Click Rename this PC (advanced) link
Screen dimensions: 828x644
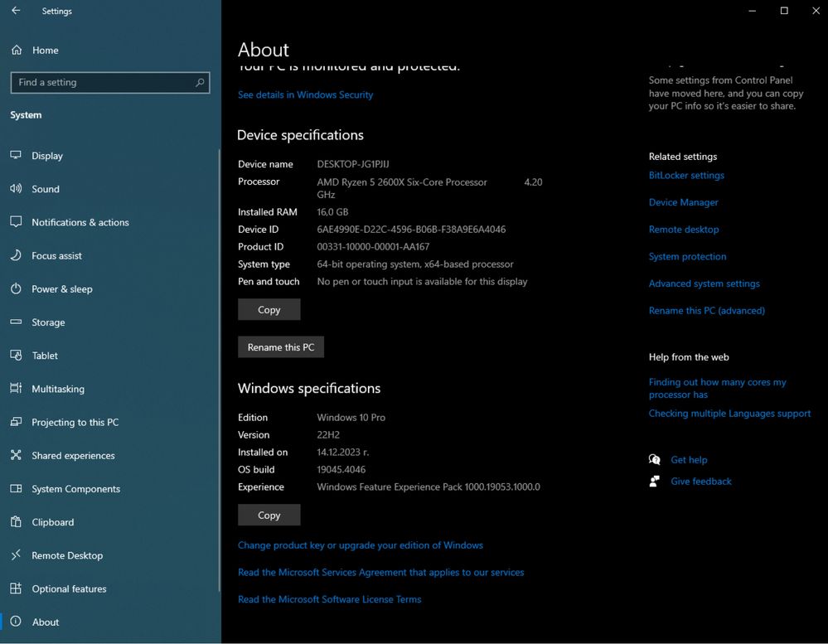(x=706, y=310)
